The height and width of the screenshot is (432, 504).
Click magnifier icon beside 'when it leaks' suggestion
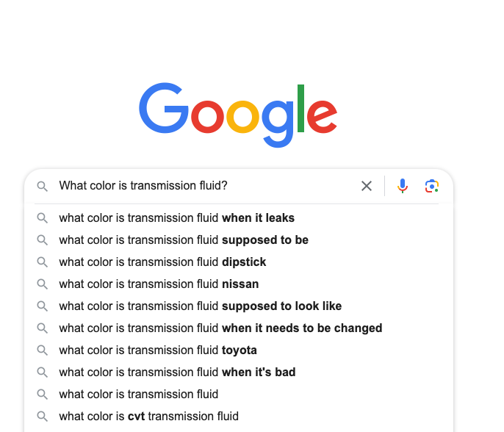42,218
